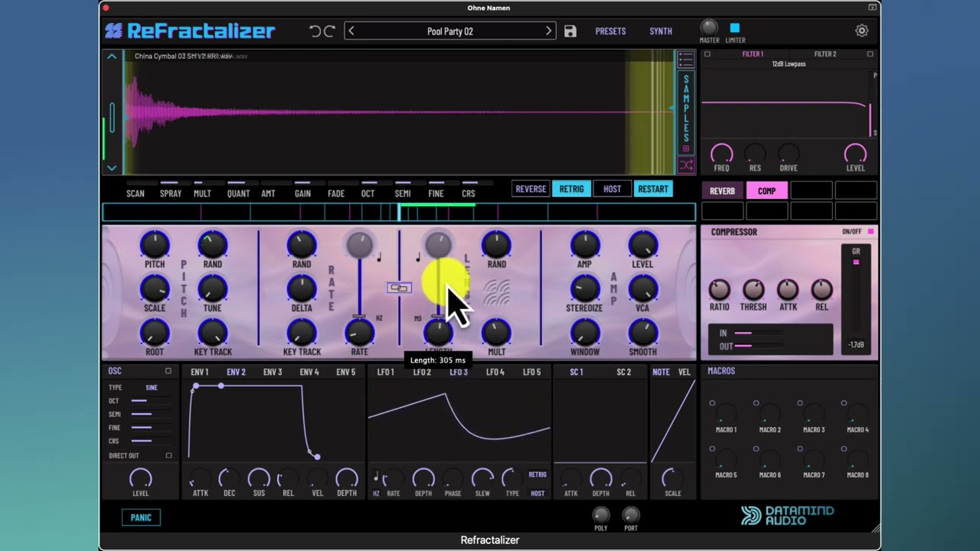Click the grain position timeline strip
Screen dimensions: 980x551
coord(399,213)
